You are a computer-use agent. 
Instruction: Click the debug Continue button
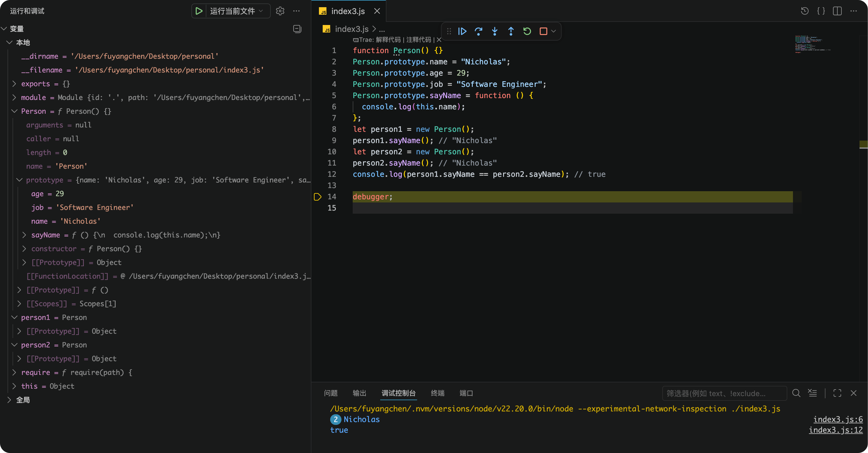[x=462, y=31]
